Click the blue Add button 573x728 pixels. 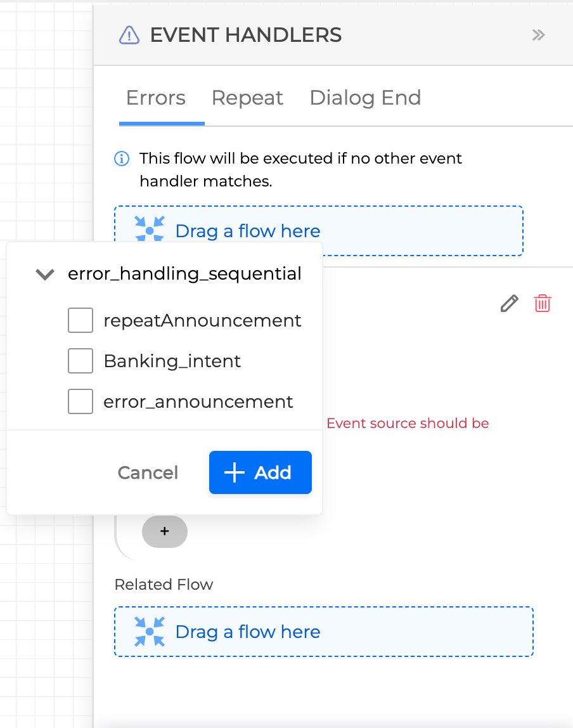(260, 472)
